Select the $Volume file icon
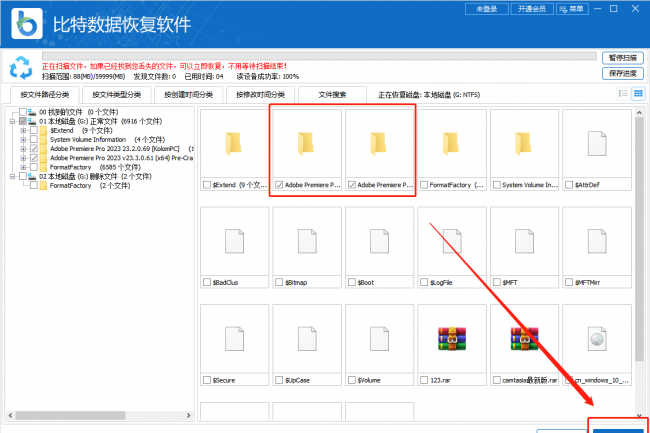The image size is (650, 433). [379, 339]
